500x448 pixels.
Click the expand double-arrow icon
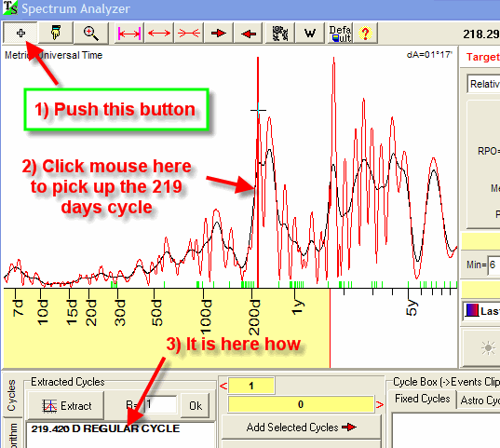[159, 33]
